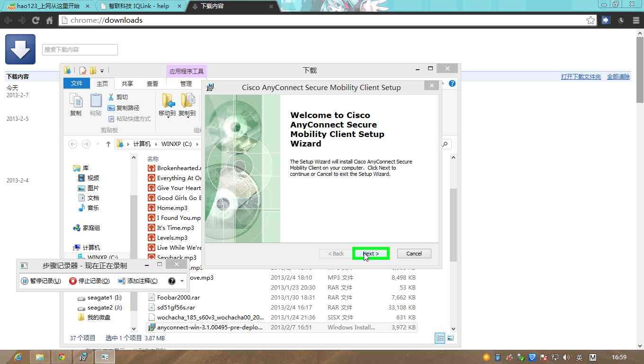Select 我的微盘 in navigation tree
Viewport: 644px width, 364px height.
click(x=94, y=318)
